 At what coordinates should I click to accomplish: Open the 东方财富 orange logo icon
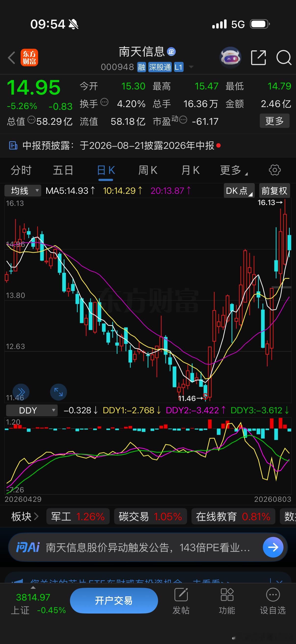[29, 57]
